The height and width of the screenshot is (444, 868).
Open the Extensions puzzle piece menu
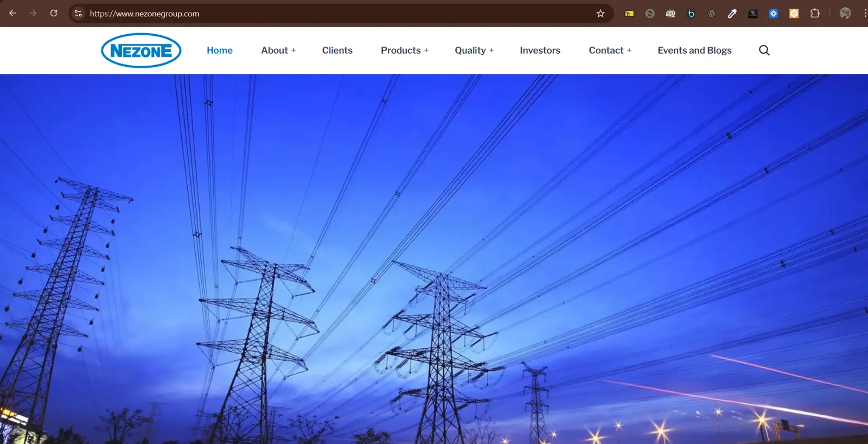pos(814,14)
